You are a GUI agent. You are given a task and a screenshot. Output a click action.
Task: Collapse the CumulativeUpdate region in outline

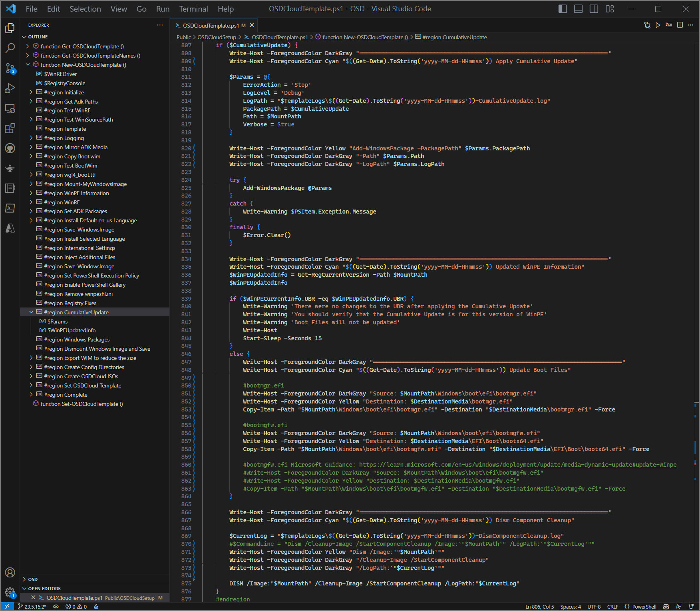[31, 312]
